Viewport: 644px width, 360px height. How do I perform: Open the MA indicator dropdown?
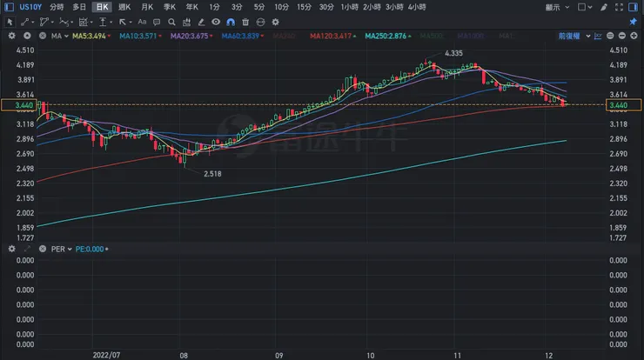coord(59,37)
